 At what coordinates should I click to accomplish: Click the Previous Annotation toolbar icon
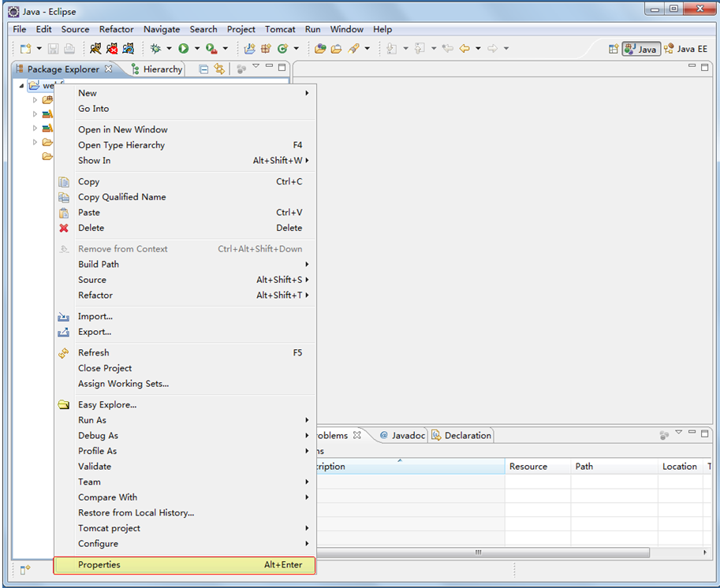(x=420, y=48)
